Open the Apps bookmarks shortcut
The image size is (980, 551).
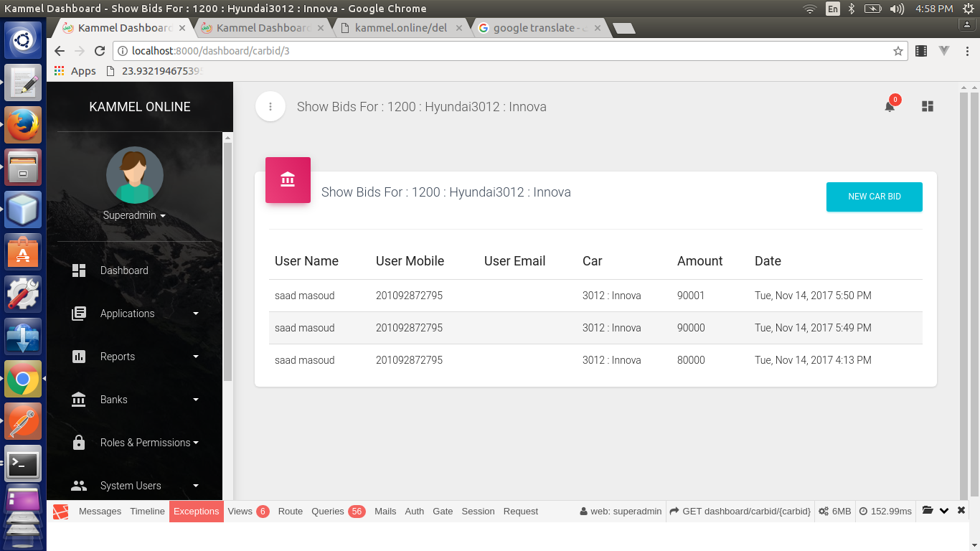[x=75, y=71]
